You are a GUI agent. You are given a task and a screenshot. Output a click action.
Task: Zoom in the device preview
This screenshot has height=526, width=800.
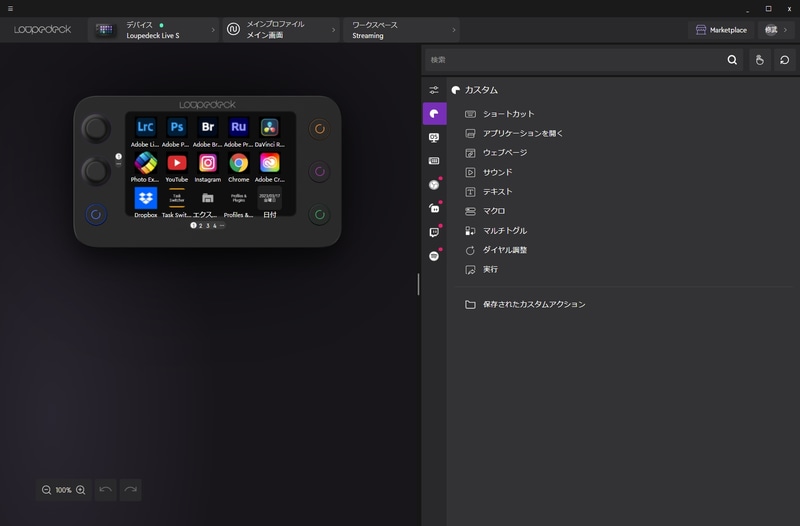pyautogui.click(x=81, y=490)
